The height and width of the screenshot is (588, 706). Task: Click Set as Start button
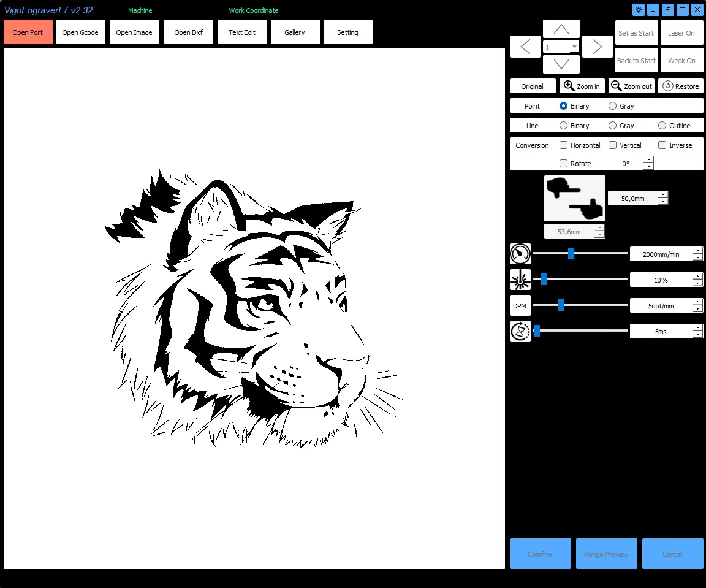coord(636,33)
